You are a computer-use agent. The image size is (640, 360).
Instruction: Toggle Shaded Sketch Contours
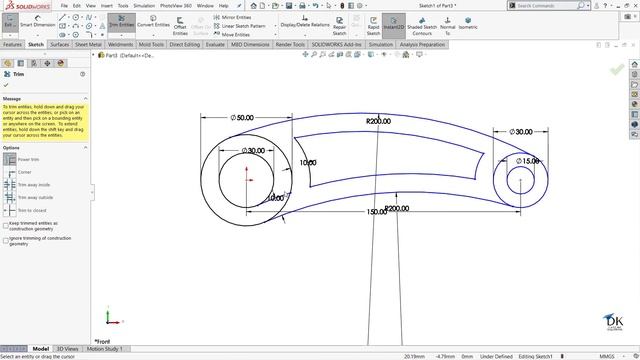pyautogui.click(x=422, y=26)
